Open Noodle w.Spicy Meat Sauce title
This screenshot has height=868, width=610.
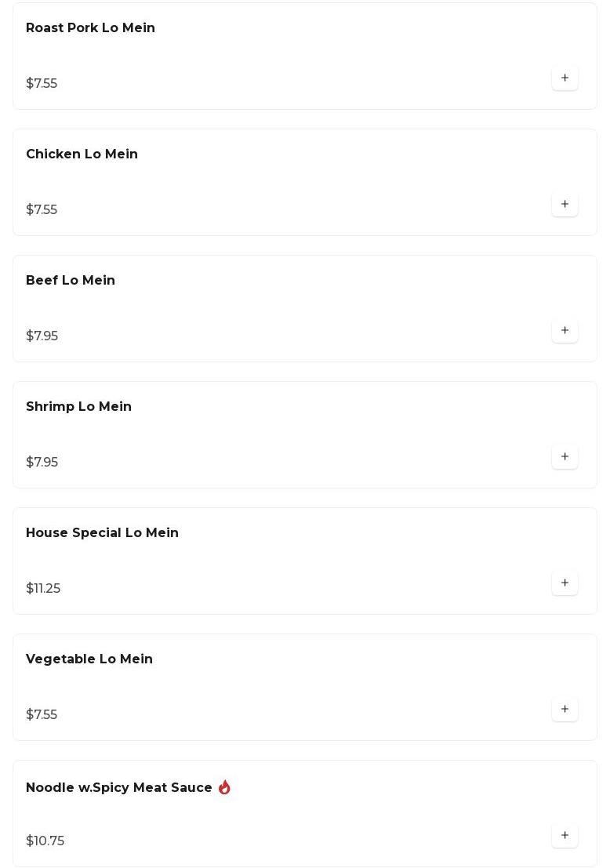(x=119, y=787)
